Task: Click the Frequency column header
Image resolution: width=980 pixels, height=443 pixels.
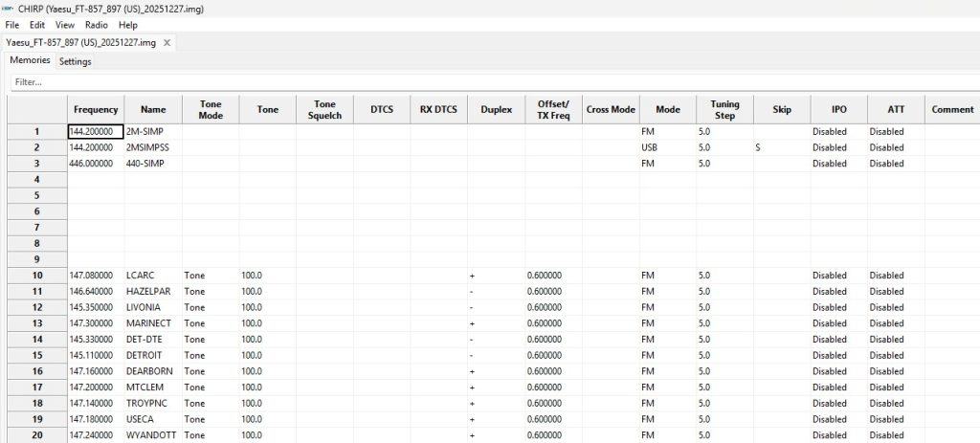Action: click(96, 109)
